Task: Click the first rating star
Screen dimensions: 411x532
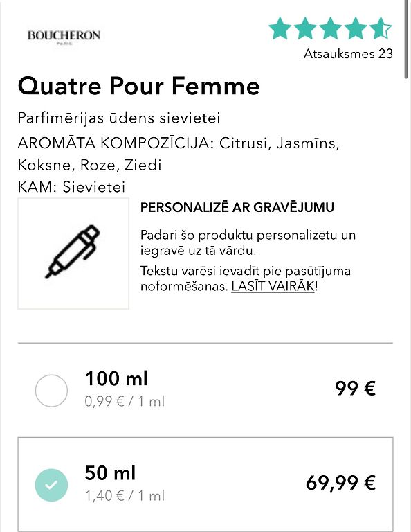Action: [280, 28]
